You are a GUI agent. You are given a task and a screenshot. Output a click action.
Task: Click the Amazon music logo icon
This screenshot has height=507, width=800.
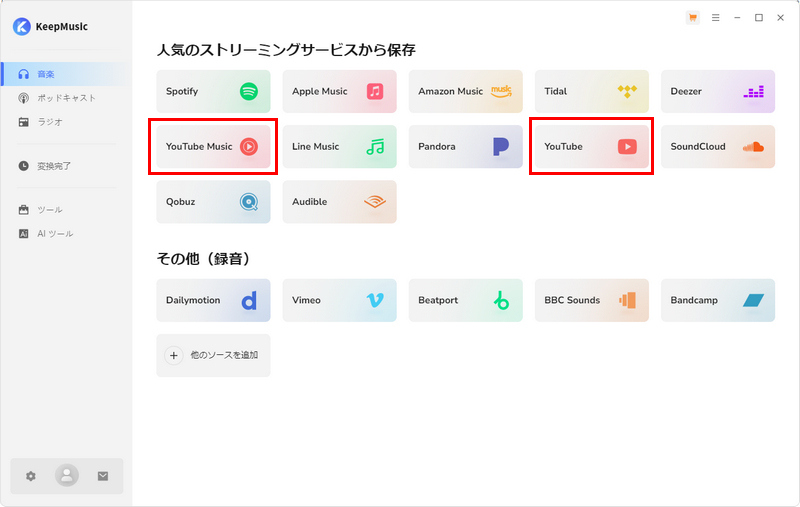[501, 91]
